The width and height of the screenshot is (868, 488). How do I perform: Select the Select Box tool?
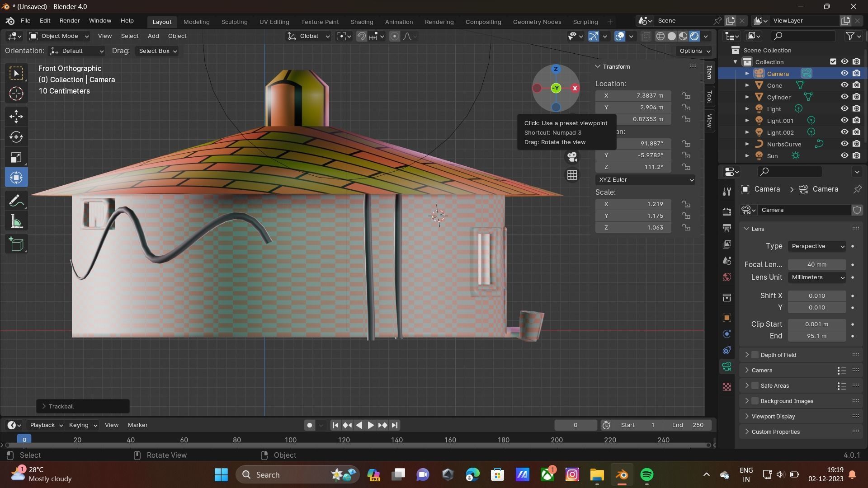(x=16, y=73)
